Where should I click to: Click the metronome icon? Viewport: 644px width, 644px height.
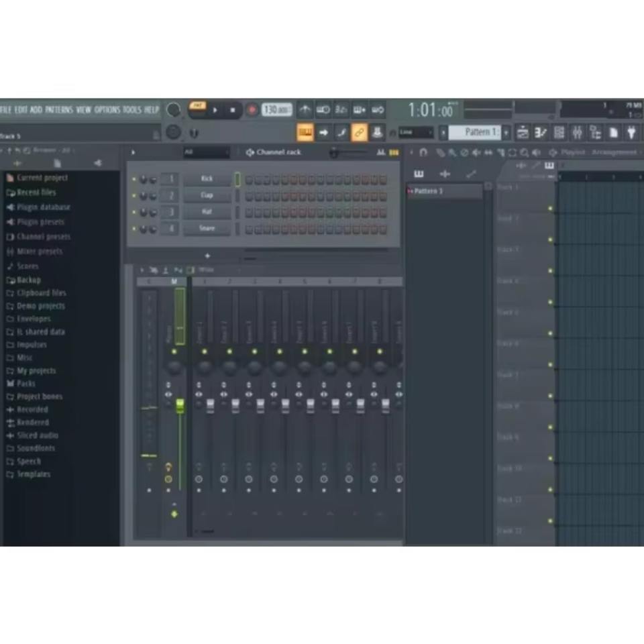(305, 109)
